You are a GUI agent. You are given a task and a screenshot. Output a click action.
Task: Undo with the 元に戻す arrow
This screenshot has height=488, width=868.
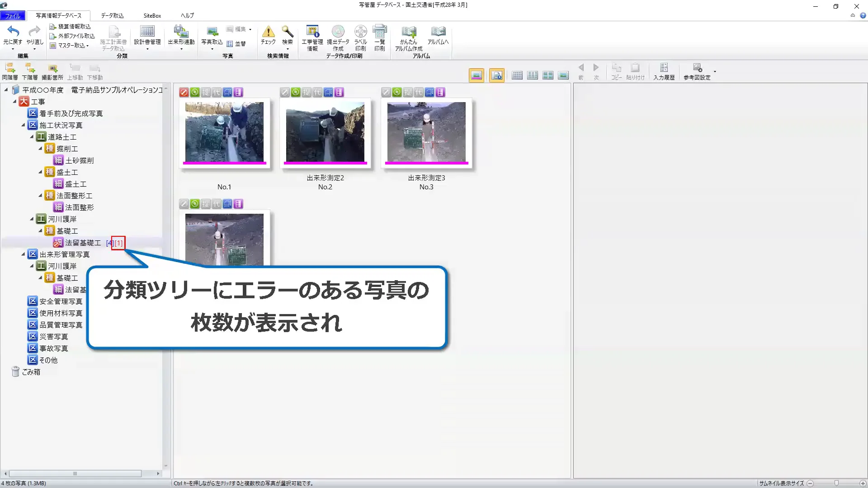[x=13, y=36]
